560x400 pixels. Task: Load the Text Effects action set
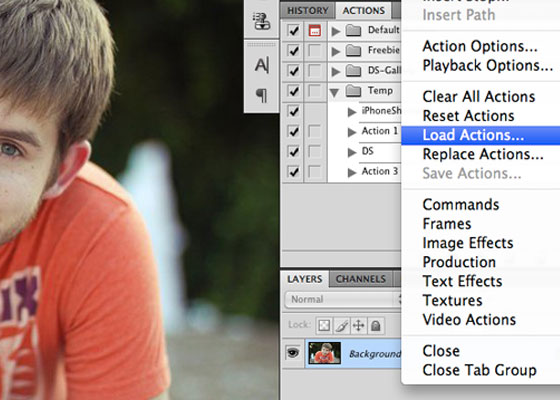point(462,282)
